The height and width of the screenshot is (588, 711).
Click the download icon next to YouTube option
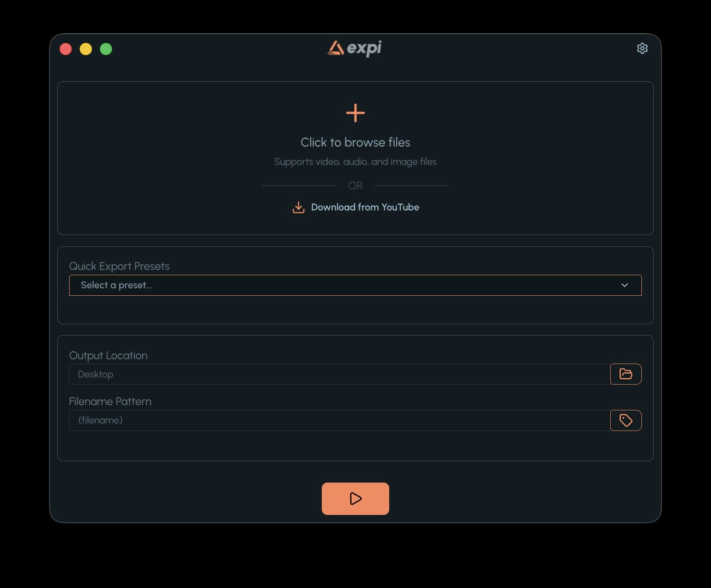(x=298, y=207)
